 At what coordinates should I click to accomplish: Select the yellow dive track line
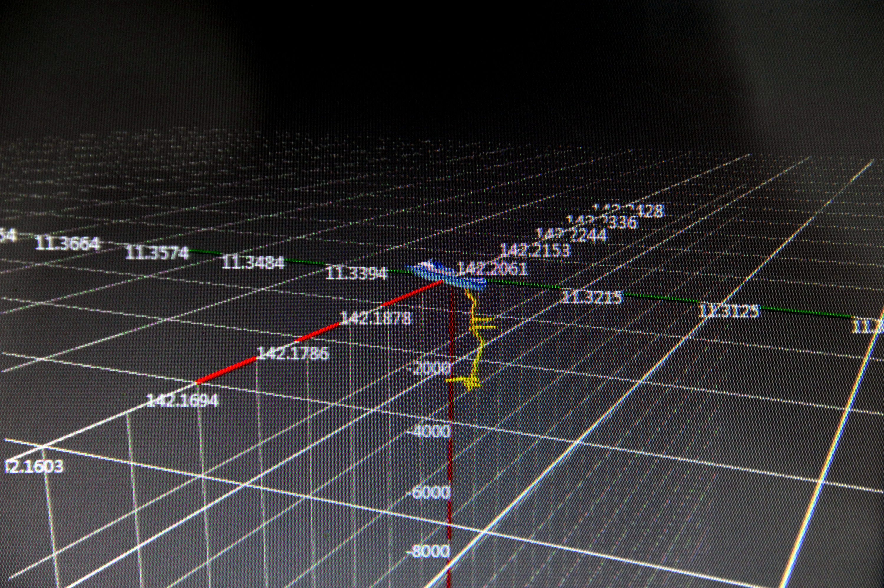(471, 341)
